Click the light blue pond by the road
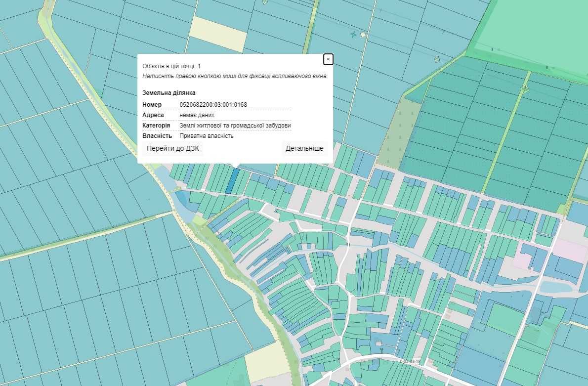Image resolution: width=588 pixels, height=386 pixels. 556,287
